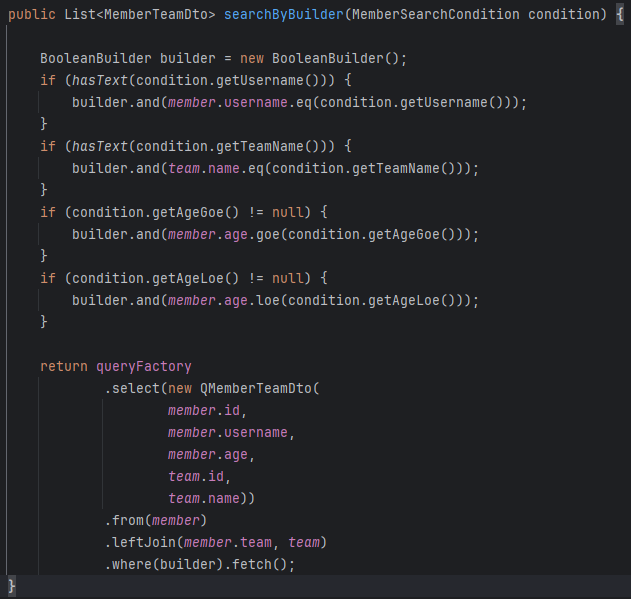Click BooleanBuilder type at declaration start

(x=96, y=58)
